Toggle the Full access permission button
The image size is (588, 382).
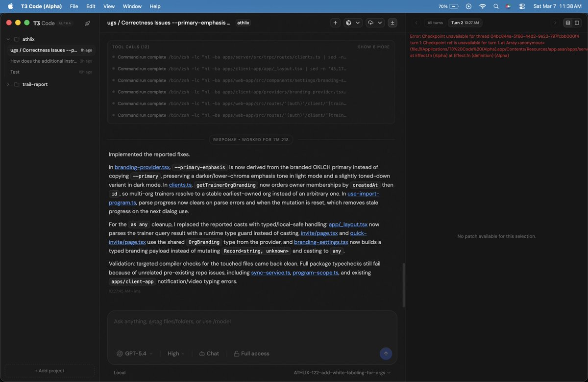[251, 354]
